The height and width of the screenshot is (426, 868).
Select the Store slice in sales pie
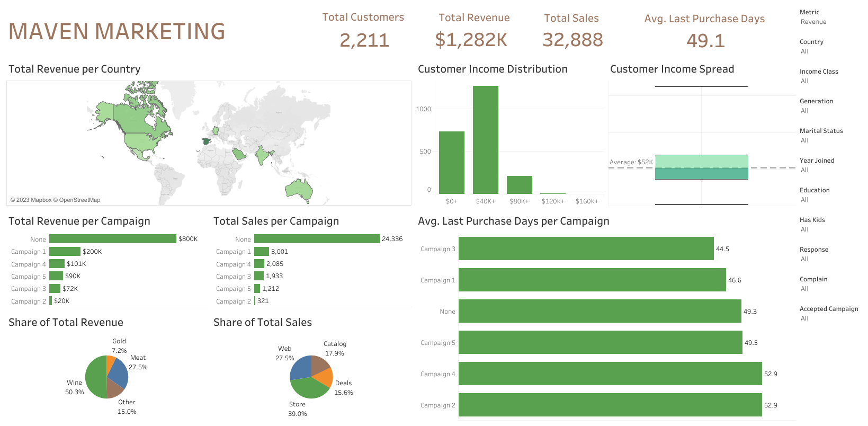click(x=309, y=389)
